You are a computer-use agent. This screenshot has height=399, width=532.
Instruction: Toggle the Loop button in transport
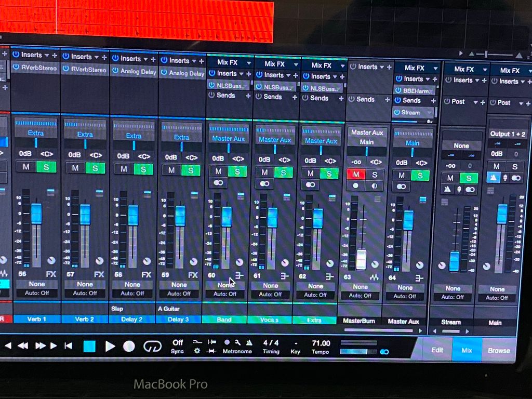point(152,347)
